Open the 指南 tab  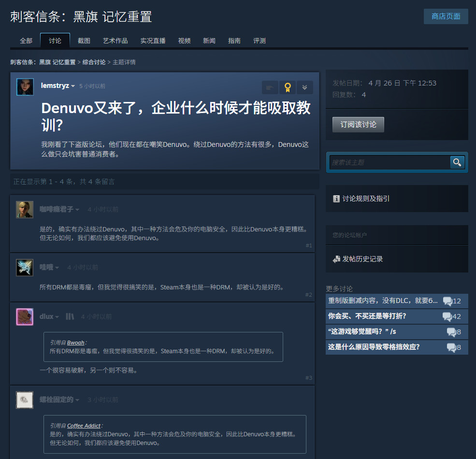coord(234,41)
